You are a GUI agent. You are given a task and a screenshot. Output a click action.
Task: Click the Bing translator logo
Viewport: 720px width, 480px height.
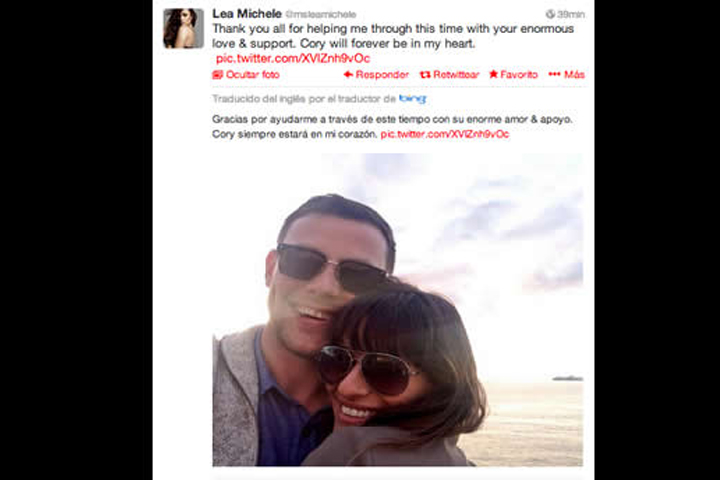(x=412, y=98)
